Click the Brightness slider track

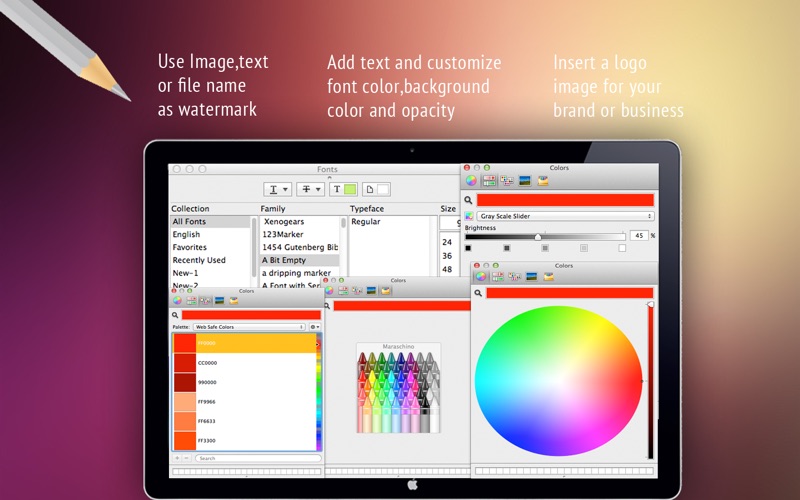(x=545, y=237)
